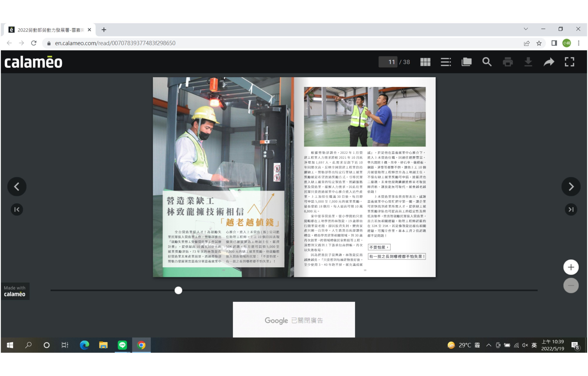
Task: Jump to the last page
Action: 571,209
